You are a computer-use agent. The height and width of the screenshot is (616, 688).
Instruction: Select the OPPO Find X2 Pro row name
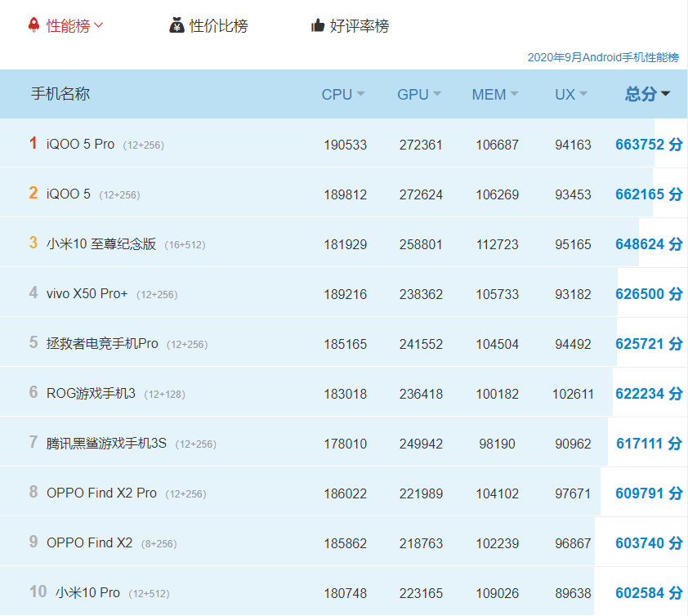tap(101, 493)
